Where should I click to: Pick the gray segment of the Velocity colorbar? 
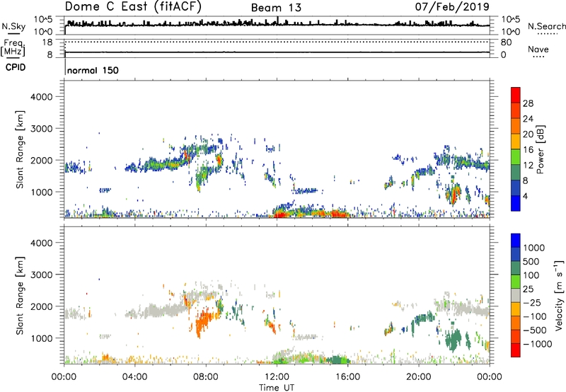pyautogui.click(x=516, y=296)
